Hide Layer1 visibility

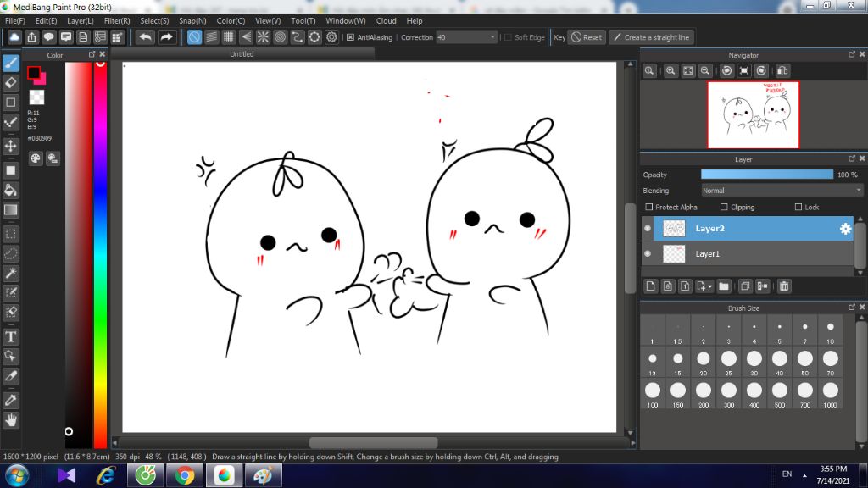point(647,254)
